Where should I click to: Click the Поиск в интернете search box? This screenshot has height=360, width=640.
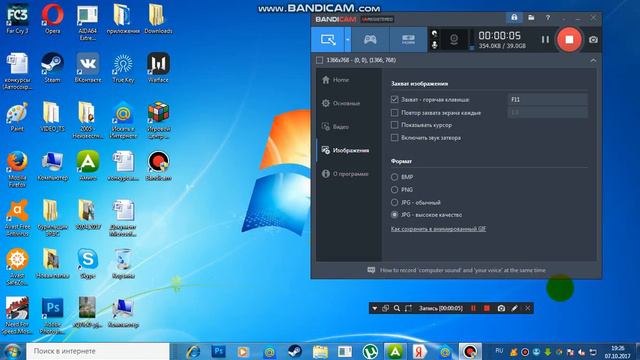98,351
